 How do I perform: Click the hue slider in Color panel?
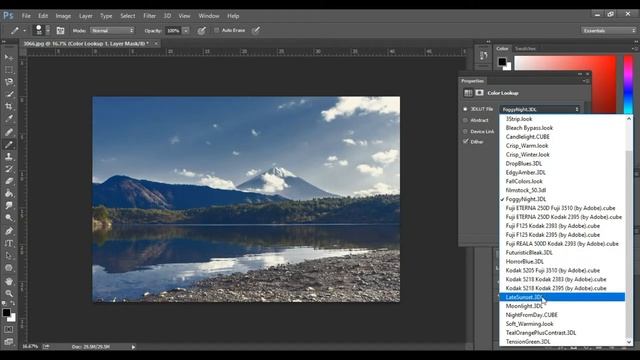click(x=628, y=85)
